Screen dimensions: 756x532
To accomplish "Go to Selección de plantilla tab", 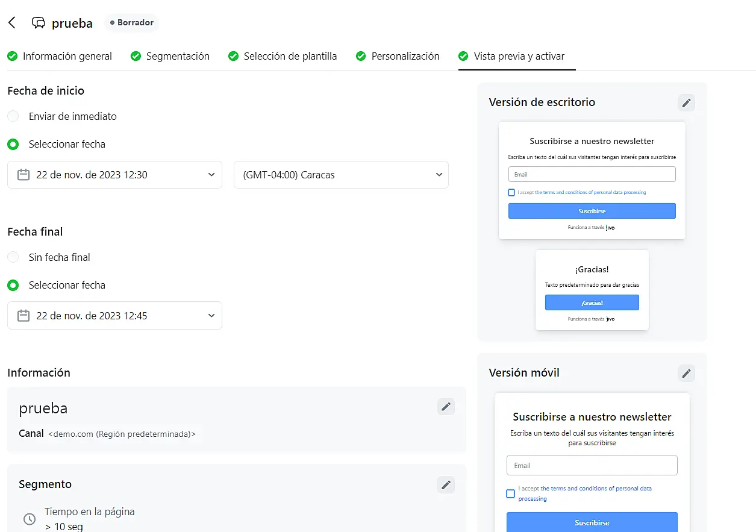I will click(290, 56).
